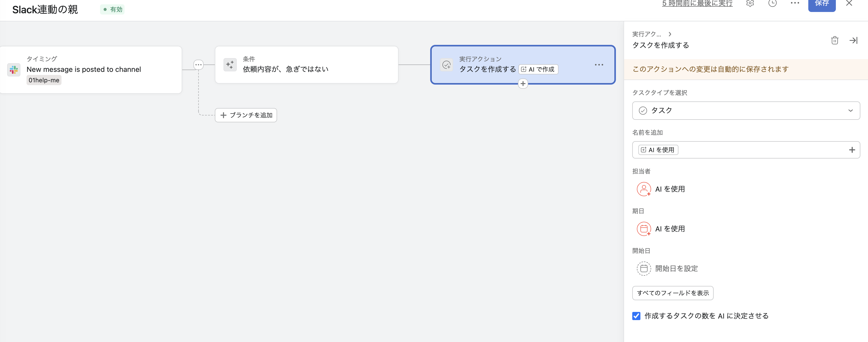Click the Slack trigger icon

point(14,69)
